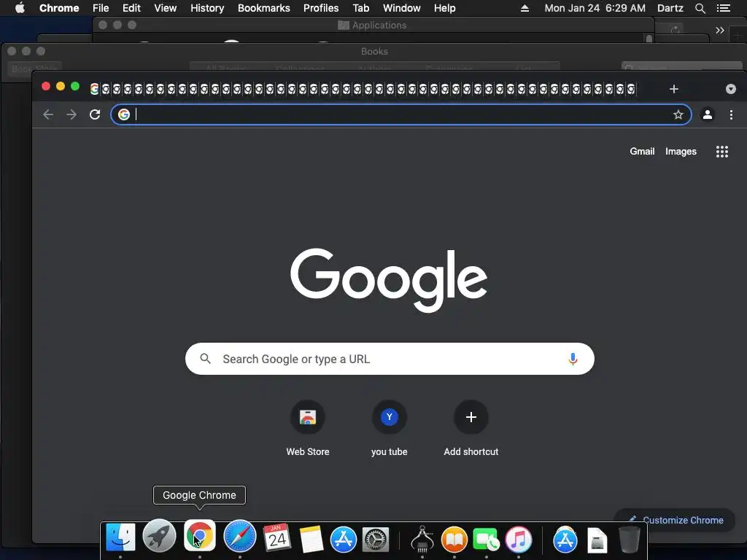The width and height of the screenshot is (747, 560).
Task: Go back using the back arrow
Action: coord(48,114)
